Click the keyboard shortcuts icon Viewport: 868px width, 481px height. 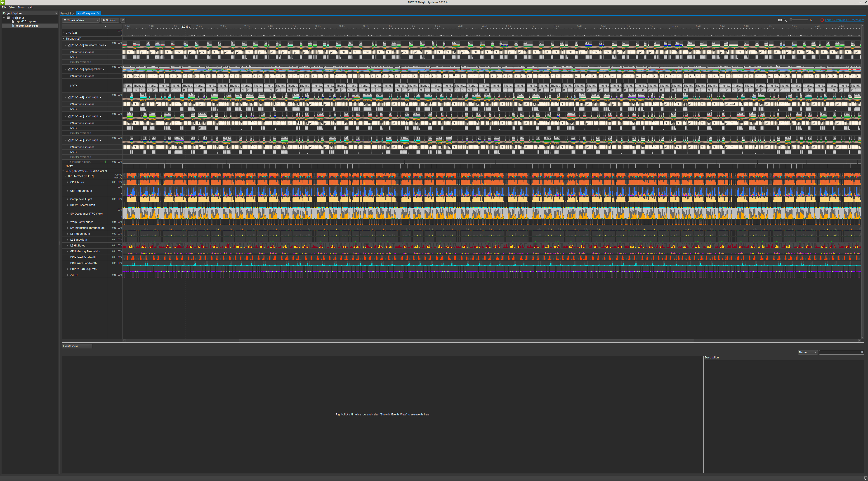click(780, 20)
